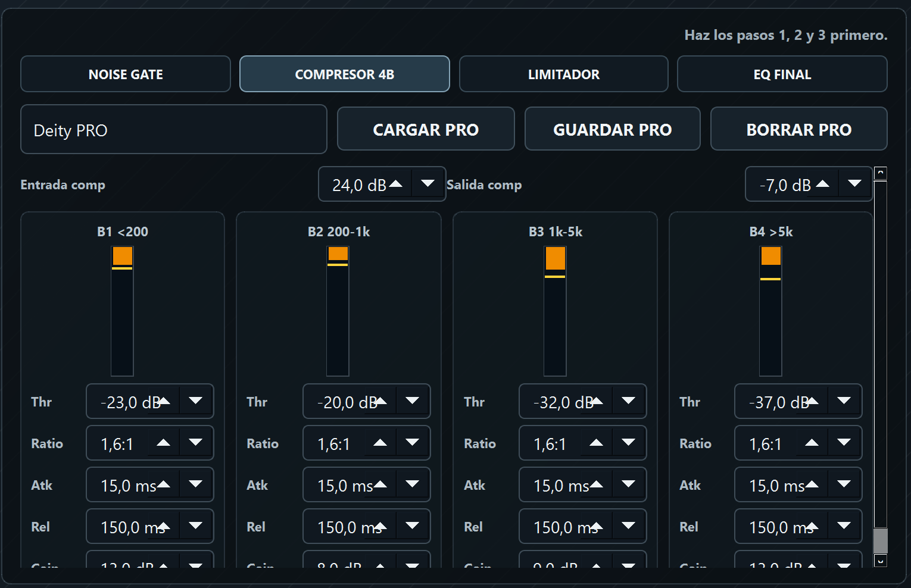
Task: Click the CARGAR PRO button
Action: pos(426,129)
